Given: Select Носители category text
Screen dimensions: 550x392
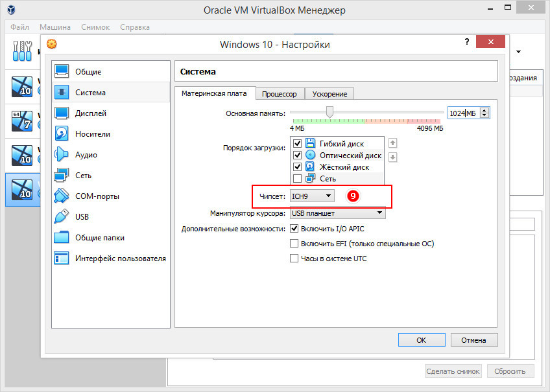Looking at the screenshot, I should tap(93, 134).
